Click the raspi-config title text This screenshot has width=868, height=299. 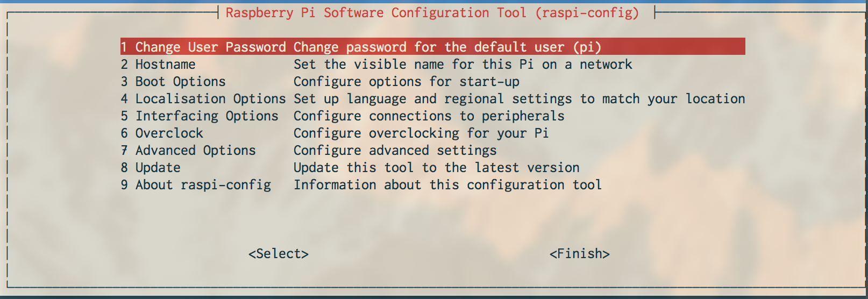432,12
